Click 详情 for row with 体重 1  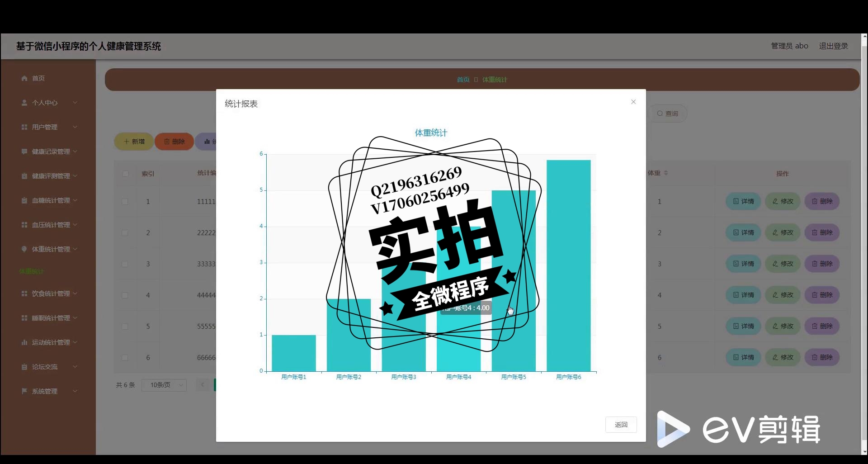743,201
